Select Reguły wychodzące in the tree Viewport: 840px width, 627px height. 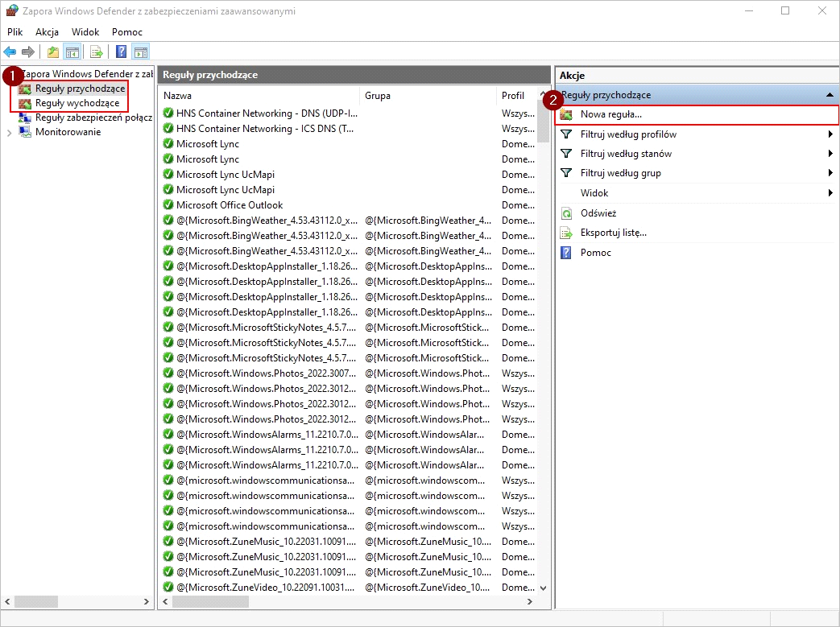(77, 103)
